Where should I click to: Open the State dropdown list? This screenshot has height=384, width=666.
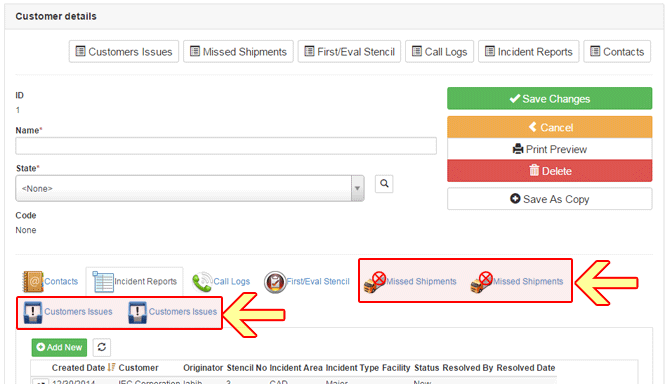(190, 188)
